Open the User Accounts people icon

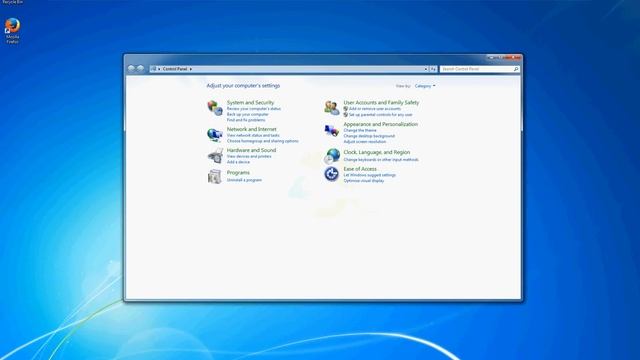332,108
